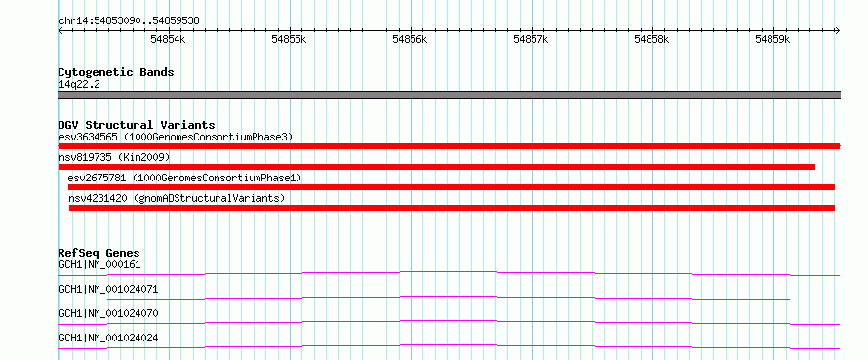Open the esv3634565 variant label
This screenshot has width=868, height=360.
176,137
